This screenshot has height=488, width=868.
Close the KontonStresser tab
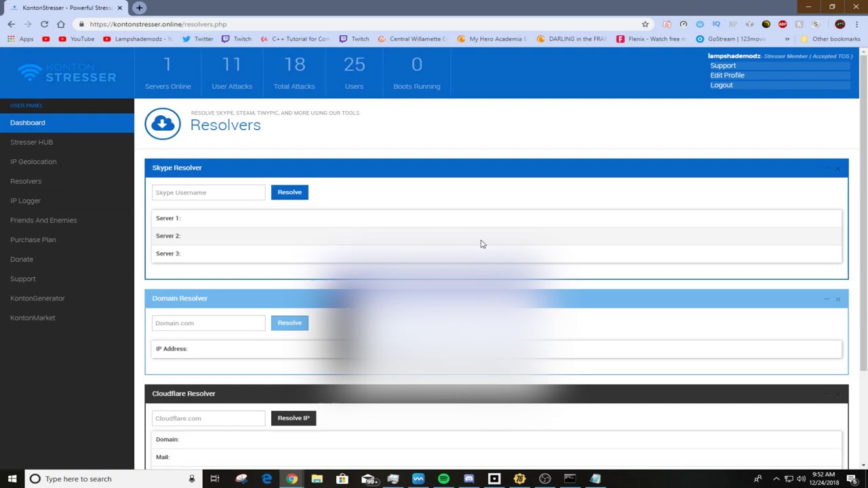pyautogui.click(x=120, y=7)
